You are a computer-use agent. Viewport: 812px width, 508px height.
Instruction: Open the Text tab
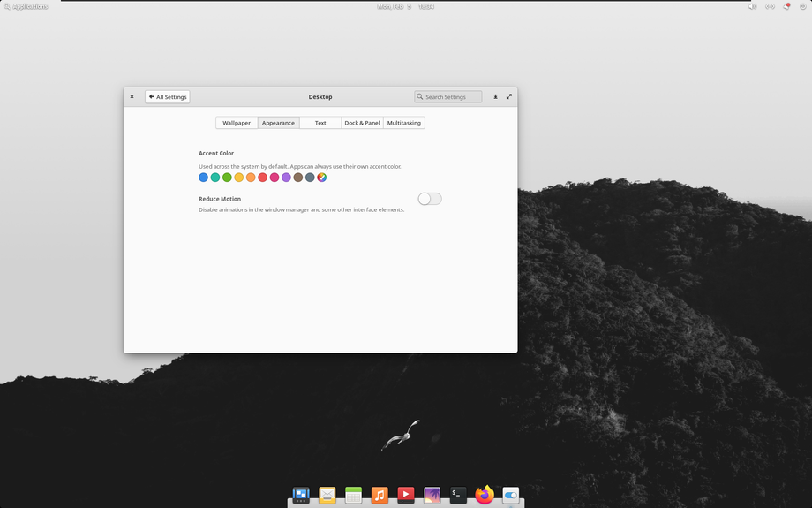coord(320,123)
